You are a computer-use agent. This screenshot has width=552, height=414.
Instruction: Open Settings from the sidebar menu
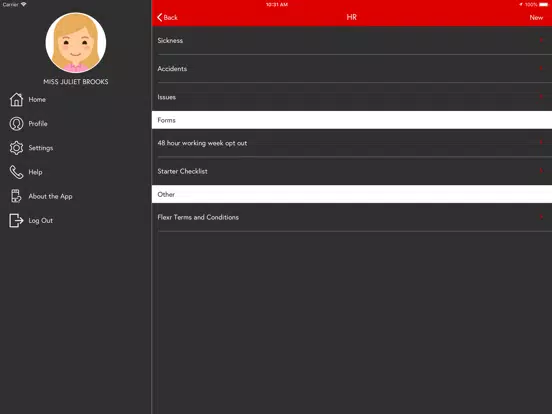pos(41,148)
